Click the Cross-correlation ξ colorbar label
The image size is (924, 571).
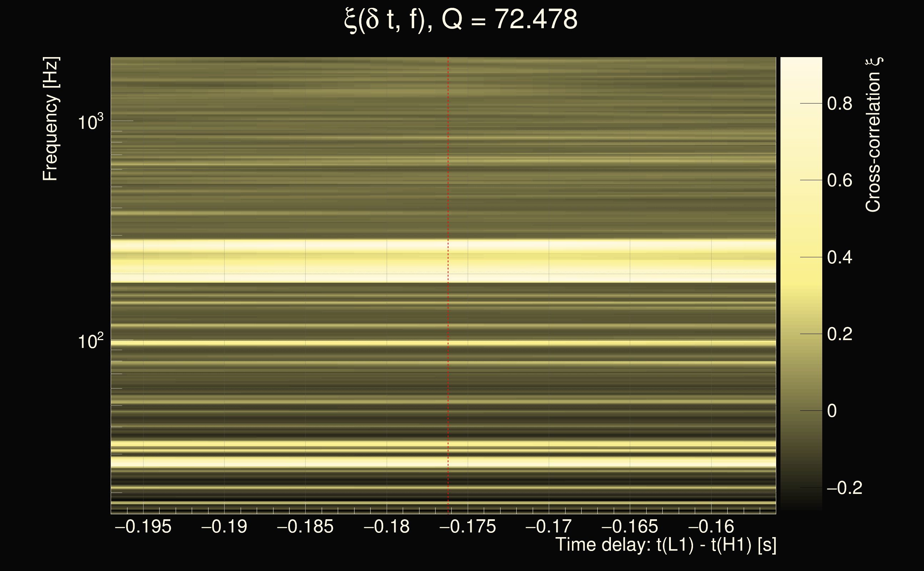873,135
